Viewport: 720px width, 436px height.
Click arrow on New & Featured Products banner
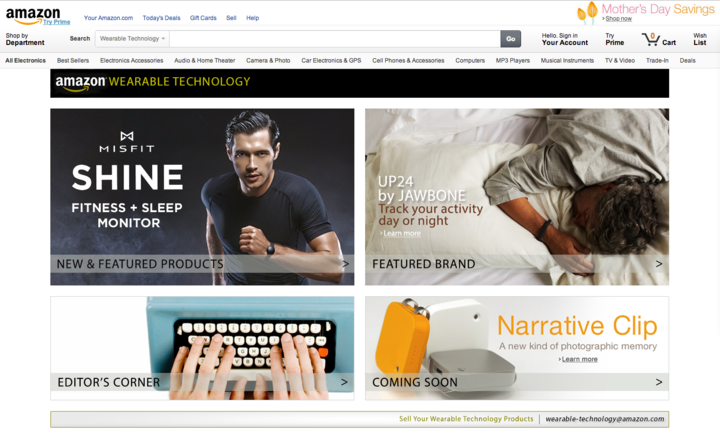point(345,264)
